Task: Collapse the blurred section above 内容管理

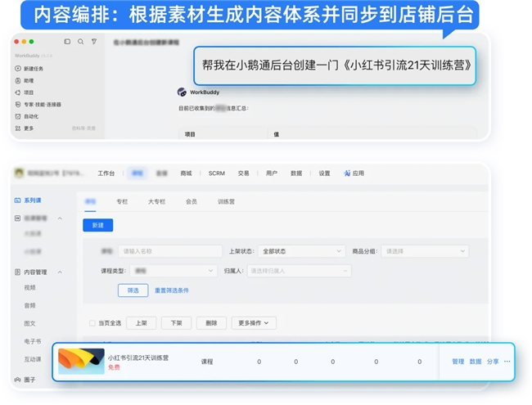Action: (60, 218)
